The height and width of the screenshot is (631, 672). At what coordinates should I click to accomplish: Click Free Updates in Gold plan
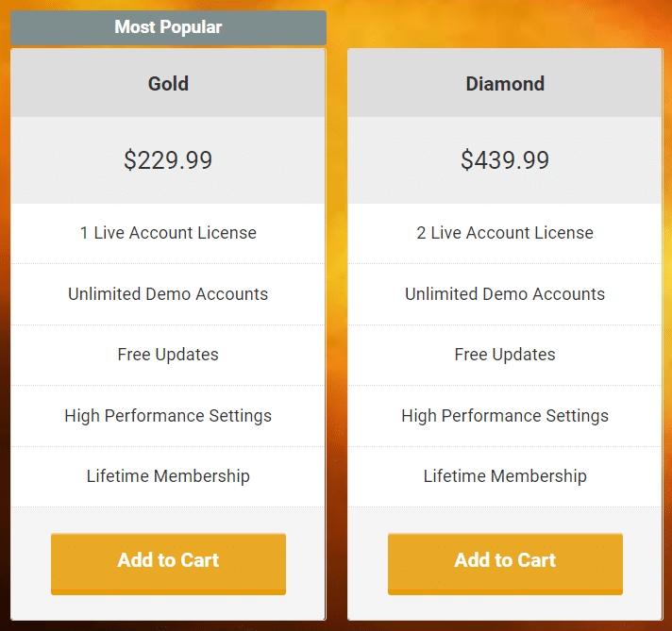[168, 355]
